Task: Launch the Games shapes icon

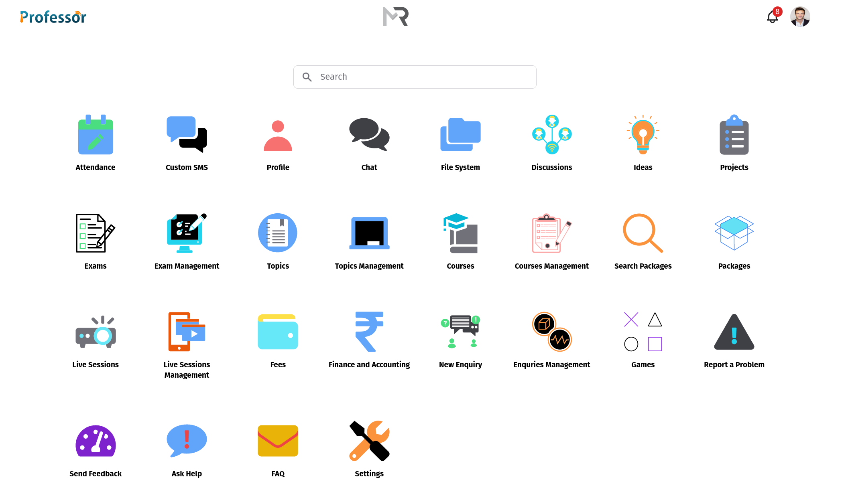Action: point(643,332)
